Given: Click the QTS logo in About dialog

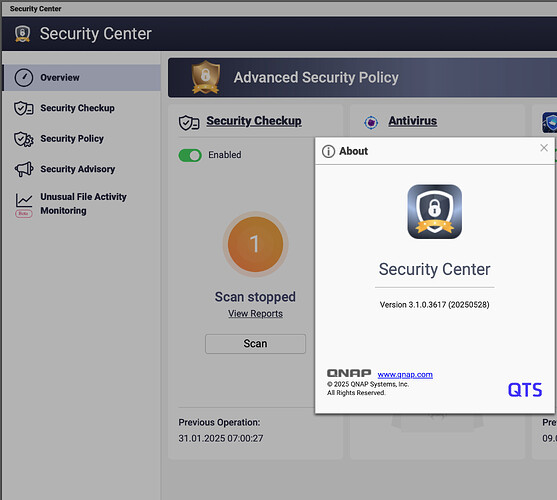Looking at the screenshot, I should click(525, 390).
